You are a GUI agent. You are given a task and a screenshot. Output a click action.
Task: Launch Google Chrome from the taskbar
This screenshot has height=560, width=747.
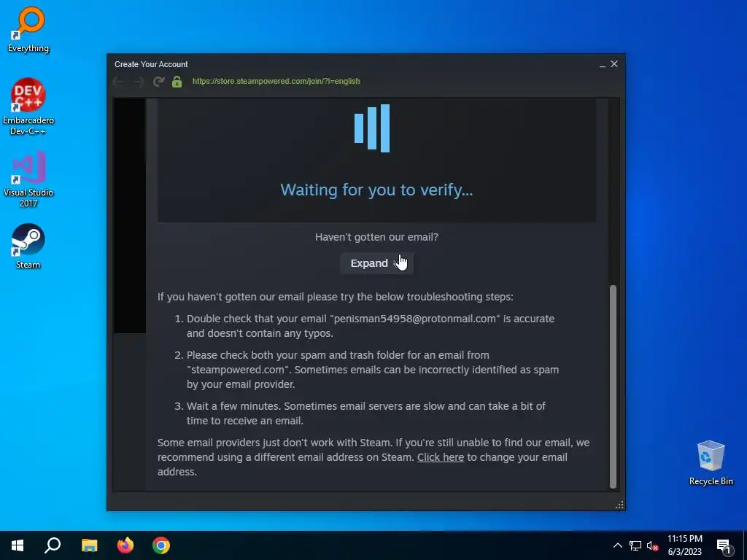[x=161, y=545]
